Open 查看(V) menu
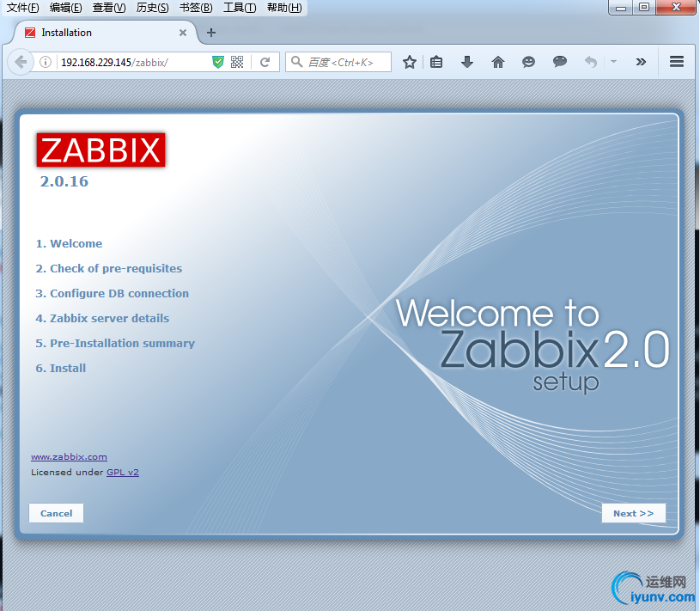This screenshot has height=611, width=700. [109, 8]
